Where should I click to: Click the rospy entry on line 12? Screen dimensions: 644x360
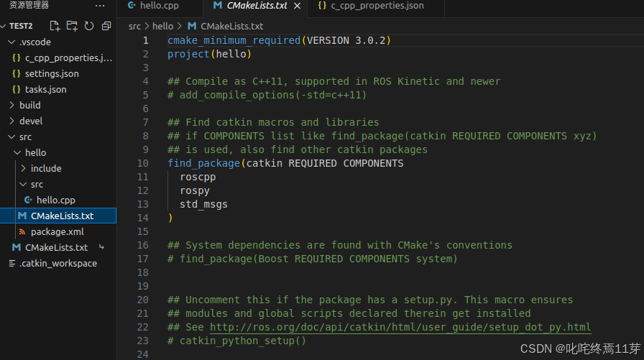click(x=195, y=190)
